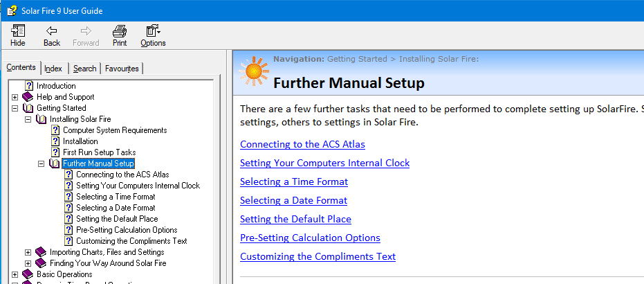Image resolution: width=644 pixels, height=284 pixels.
Task: Select Help and Support tree entry
Action: (x=66, y=97)
